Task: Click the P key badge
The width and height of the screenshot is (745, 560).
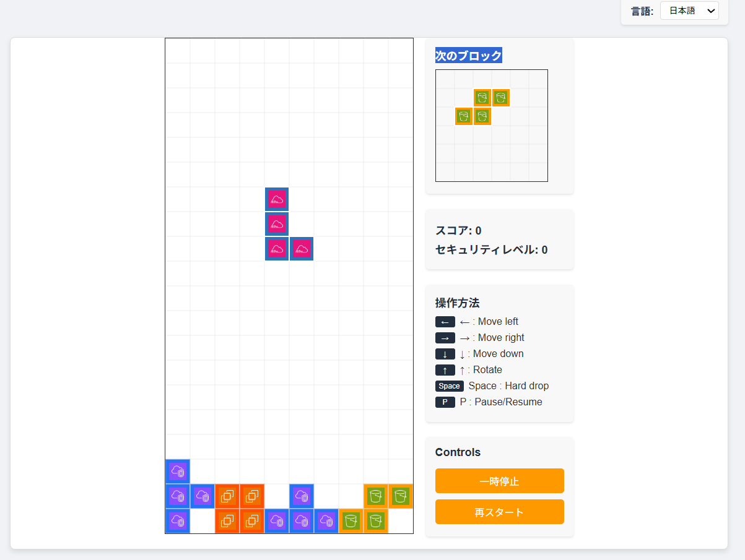Action: tap(445, 402)
